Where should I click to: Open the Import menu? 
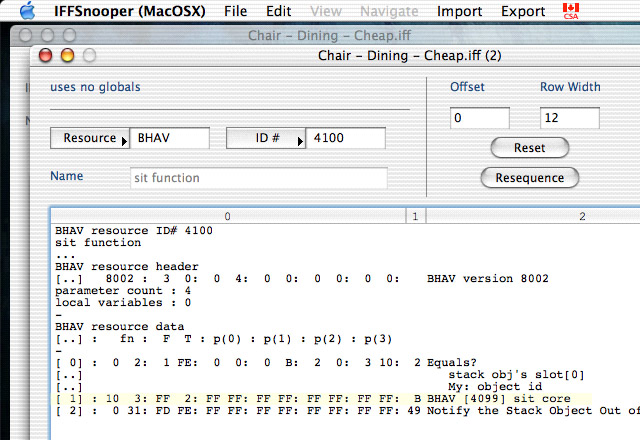(x=459, y=11)
